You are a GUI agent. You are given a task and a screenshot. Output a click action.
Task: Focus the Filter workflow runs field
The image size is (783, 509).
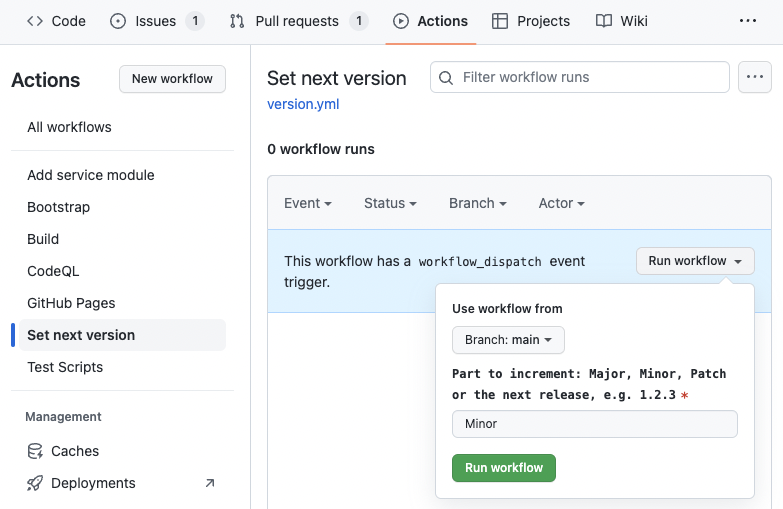click(580, 77)
